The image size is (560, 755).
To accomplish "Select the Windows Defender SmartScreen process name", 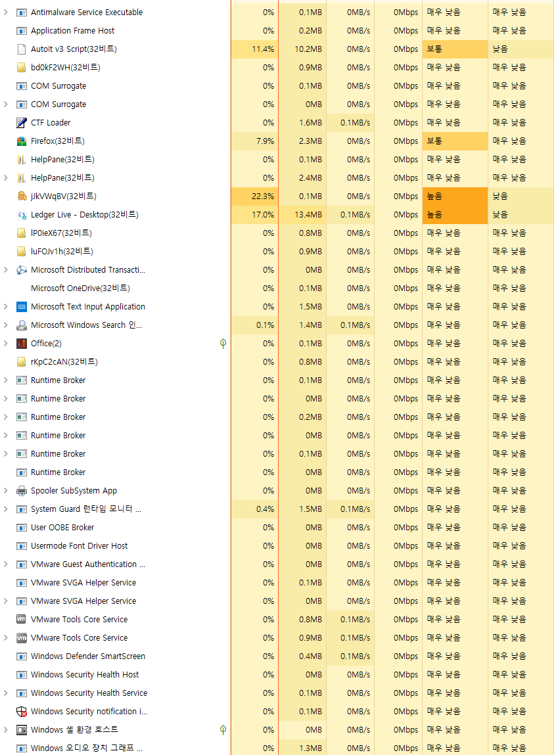I will click(x=88, y=656).
